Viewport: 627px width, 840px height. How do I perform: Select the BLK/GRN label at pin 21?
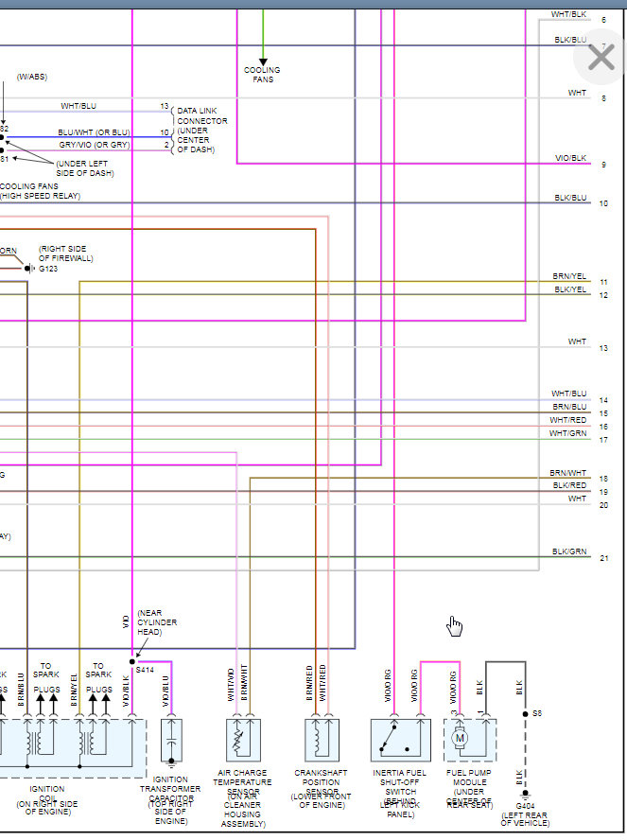click(569, 551)
